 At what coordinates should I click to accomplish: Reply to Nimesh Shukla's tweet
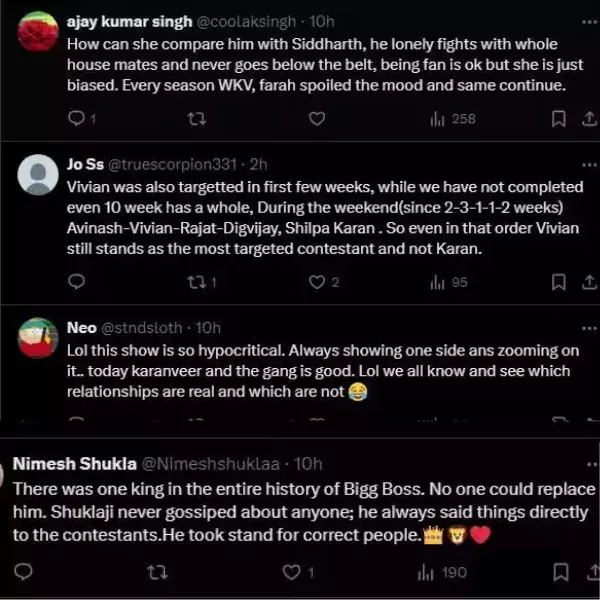pyautogui.click(x=25, y=572)
